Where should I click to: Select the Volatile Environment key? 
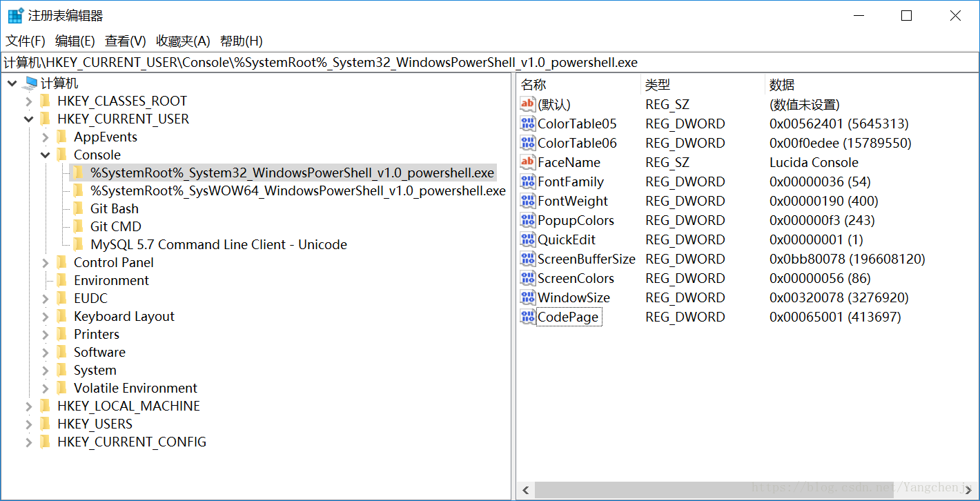[x=135, y=388]
